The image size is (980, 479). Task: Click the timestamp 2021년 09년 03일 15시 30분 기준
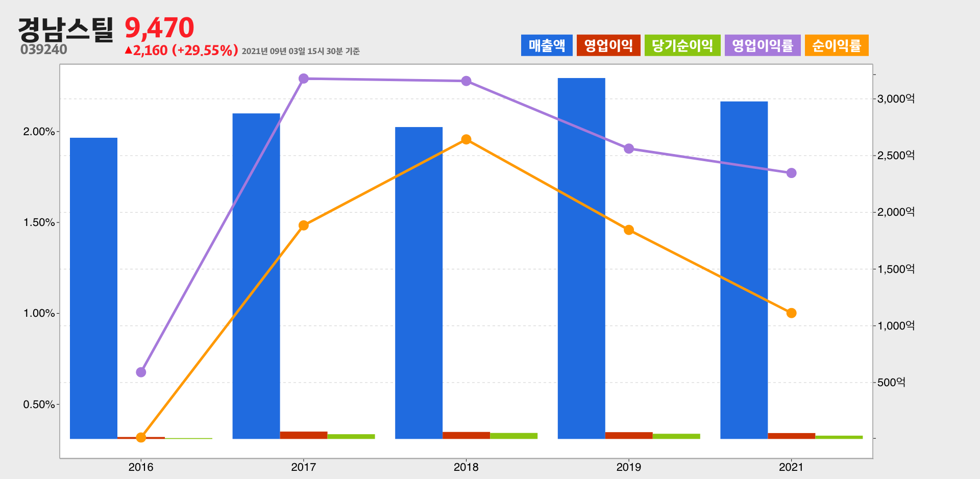pos(301,51)
